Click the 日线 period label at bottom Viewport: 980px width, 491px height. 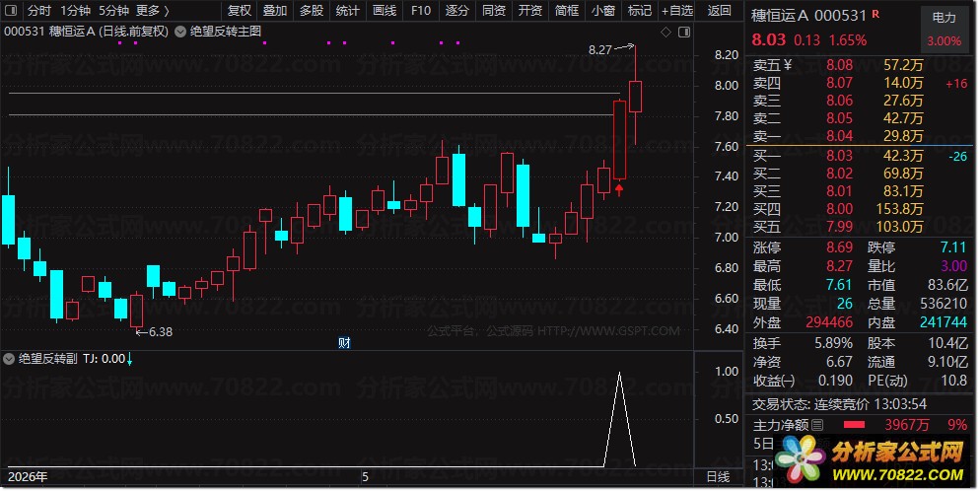(x=718, y=476)
